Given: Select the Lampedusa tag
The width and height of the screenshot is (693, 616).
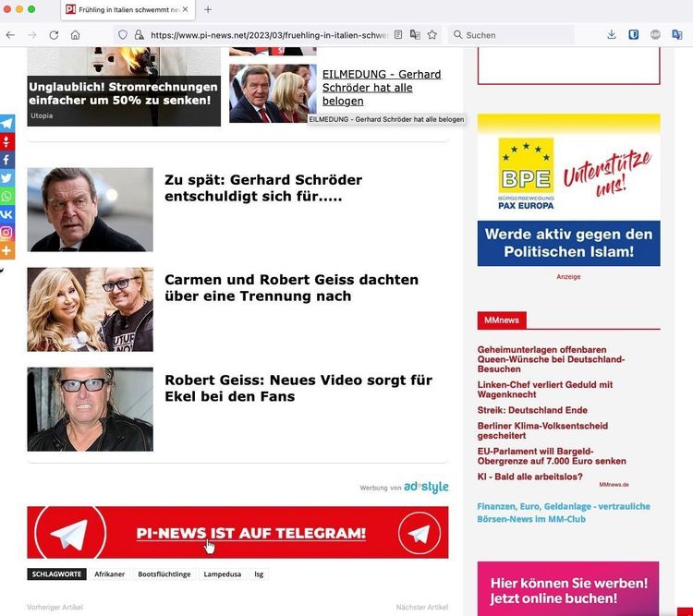Looking at the screenshot, I should pyautogui.click(x=223, y=574).
